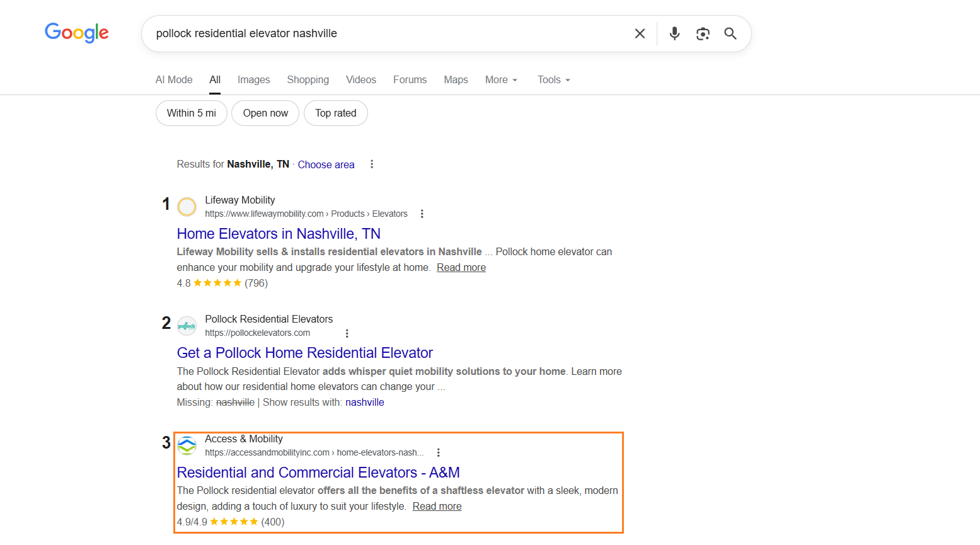Open Home Elevators in Nashville, TN link
This screenshot has height=545, width=980.
279,234
